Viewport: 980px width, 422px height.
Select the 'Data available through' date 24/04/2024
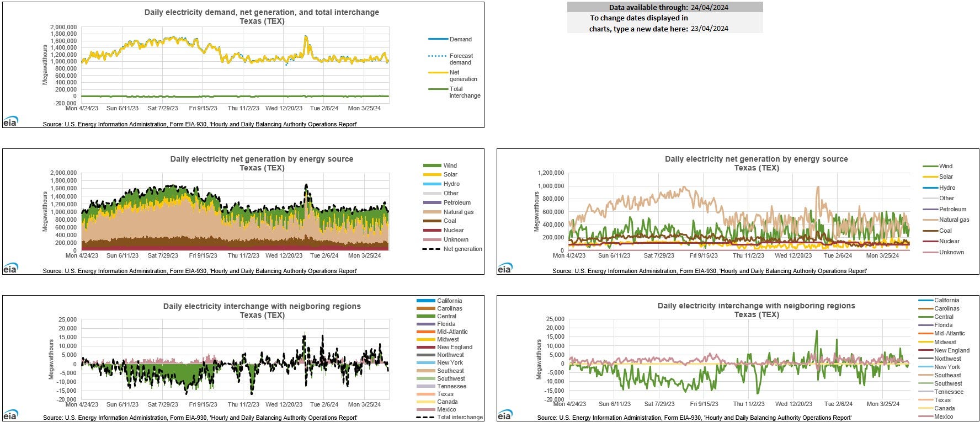tap(709, 7)
